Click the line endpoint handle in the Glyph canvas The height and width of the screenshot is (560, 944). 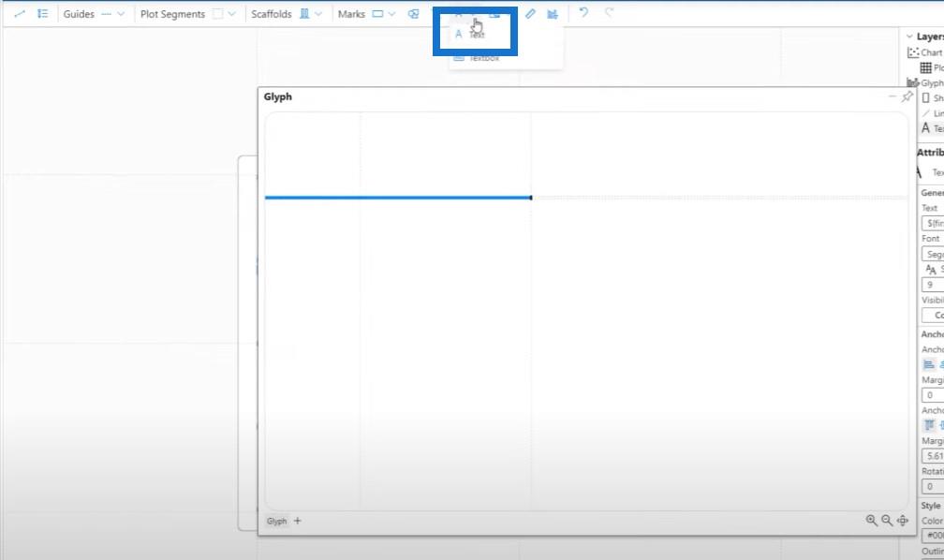coord(530,198)
